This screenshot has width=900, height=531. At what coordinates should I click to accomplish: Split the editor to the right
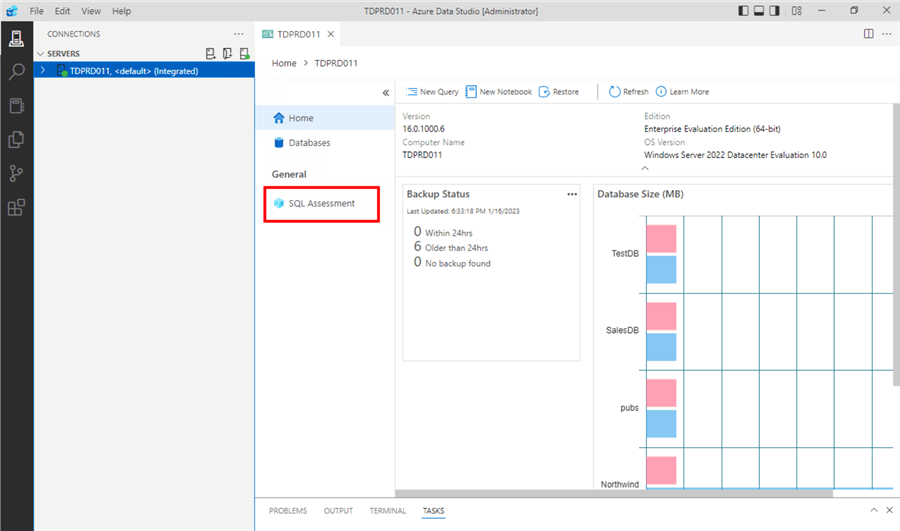pyautogui.click(x=868, y=34)
